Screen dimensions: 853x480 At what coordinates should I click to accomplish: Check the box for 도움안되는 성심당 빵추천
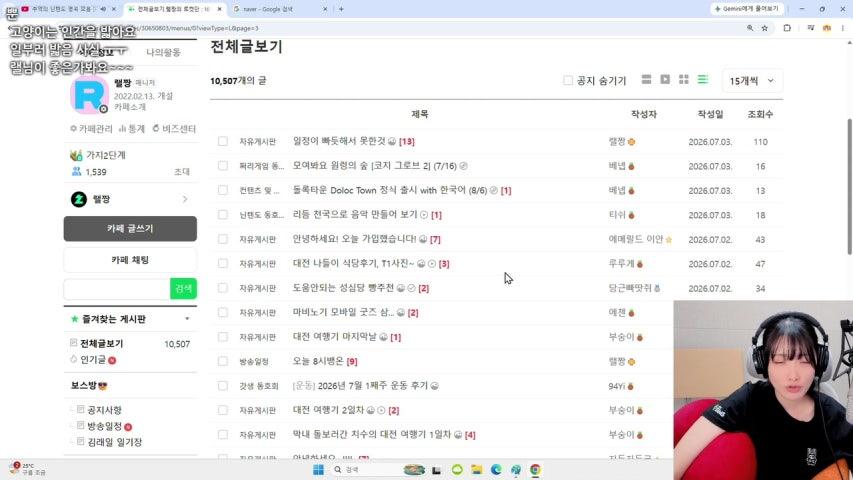pos(222,288)
